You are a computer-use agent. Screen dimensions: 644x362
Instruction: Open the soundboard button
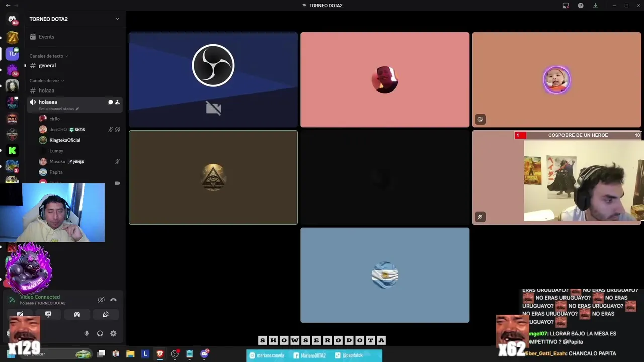106,314
